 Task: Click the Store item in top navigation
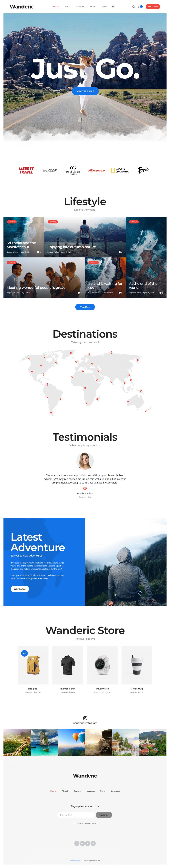point(104,7)
